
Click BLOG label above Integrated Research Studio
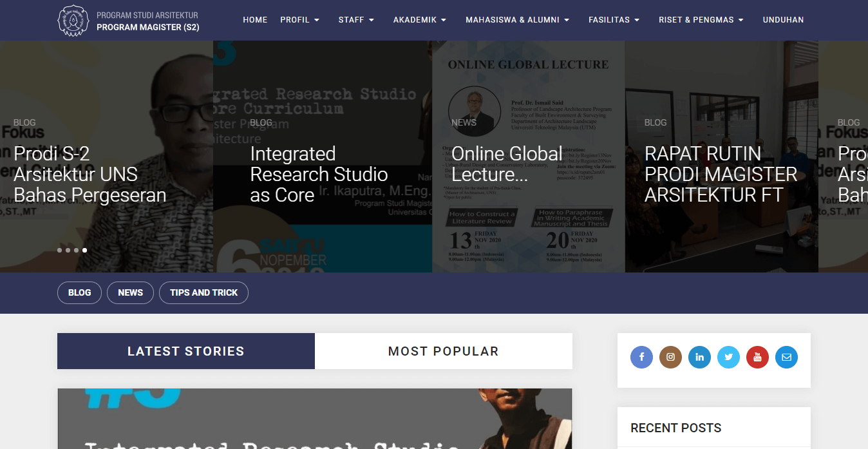click(261, 122)
